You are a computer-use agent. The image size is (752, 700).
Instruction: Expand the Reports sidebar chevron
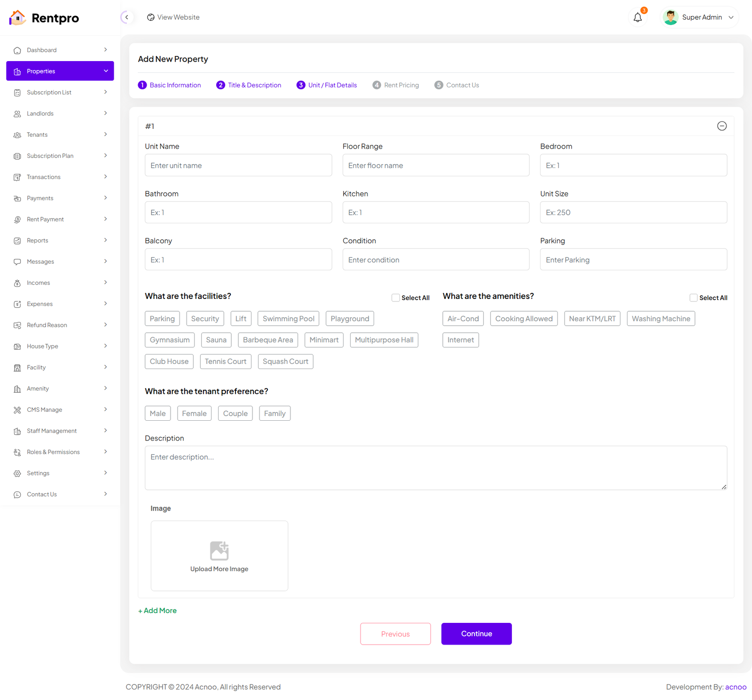pyautogui.click(x=105, y=240)
